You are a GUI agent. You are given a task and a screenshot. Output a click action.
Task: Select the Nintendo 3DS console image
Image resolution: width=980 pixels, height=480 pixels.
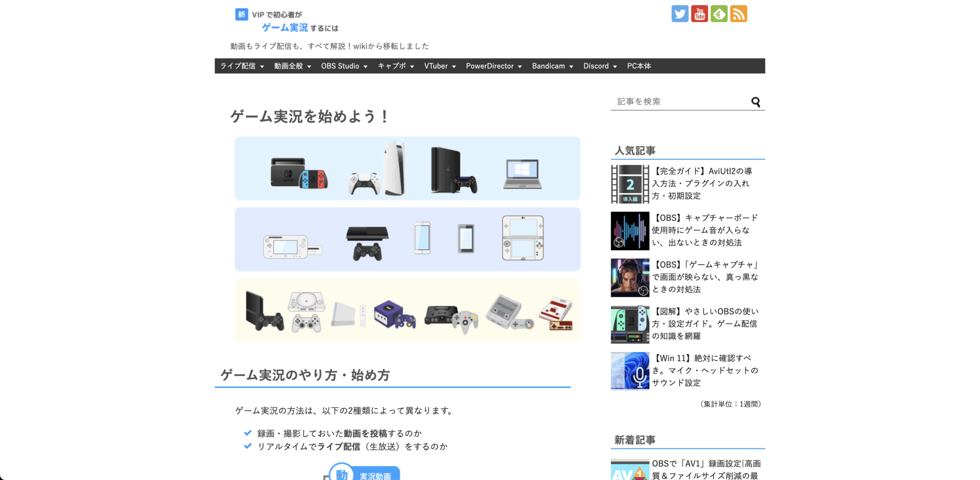point(523,238)
